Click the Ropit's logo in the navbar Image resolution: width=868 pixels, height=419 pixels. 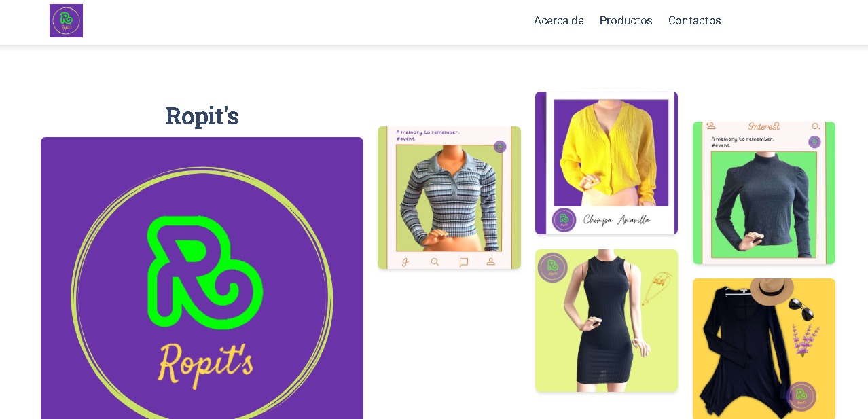click(66, 20)
